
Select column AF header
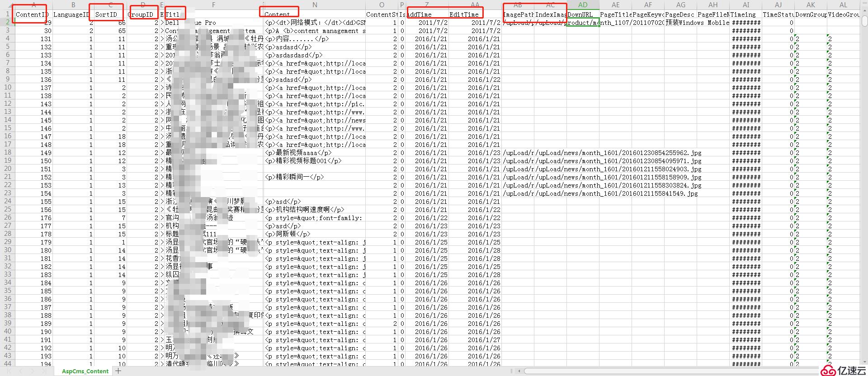click(x=648, y=5)
